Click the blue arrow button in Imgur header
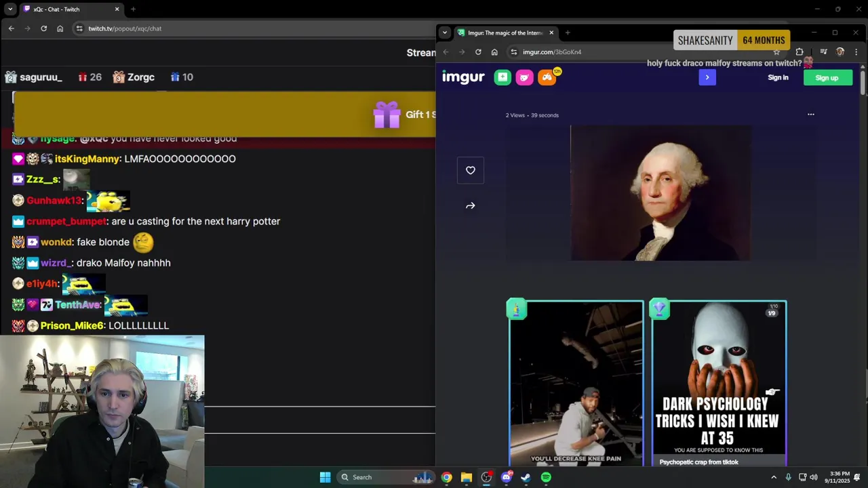The height and width of the screenshot is (488, 868). [707, 77]
